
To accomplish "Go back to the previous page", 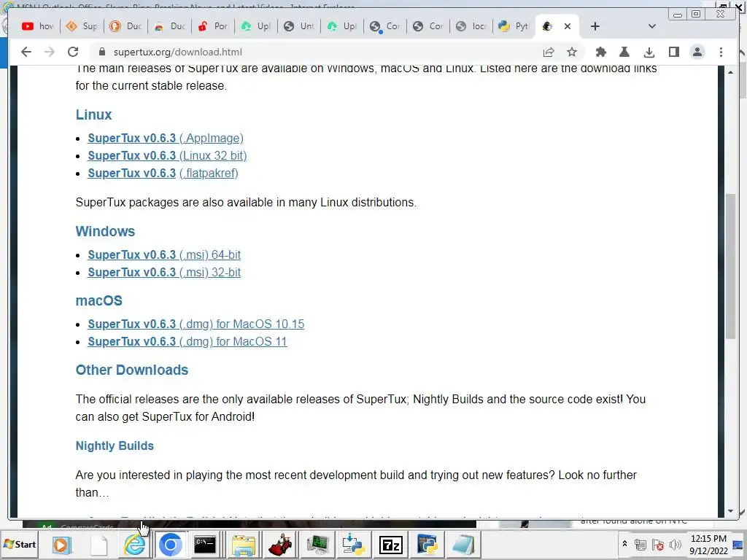I will click(26, 52).
